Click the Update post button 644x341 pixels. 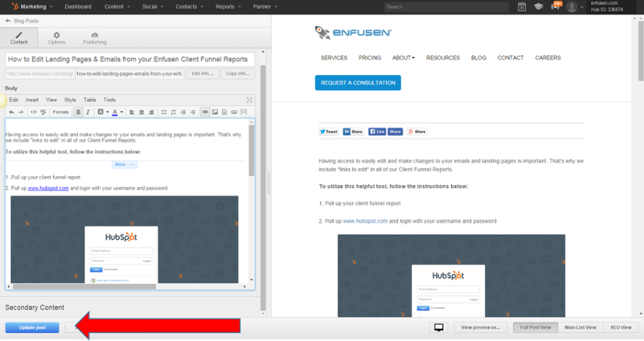click(32, 327)
